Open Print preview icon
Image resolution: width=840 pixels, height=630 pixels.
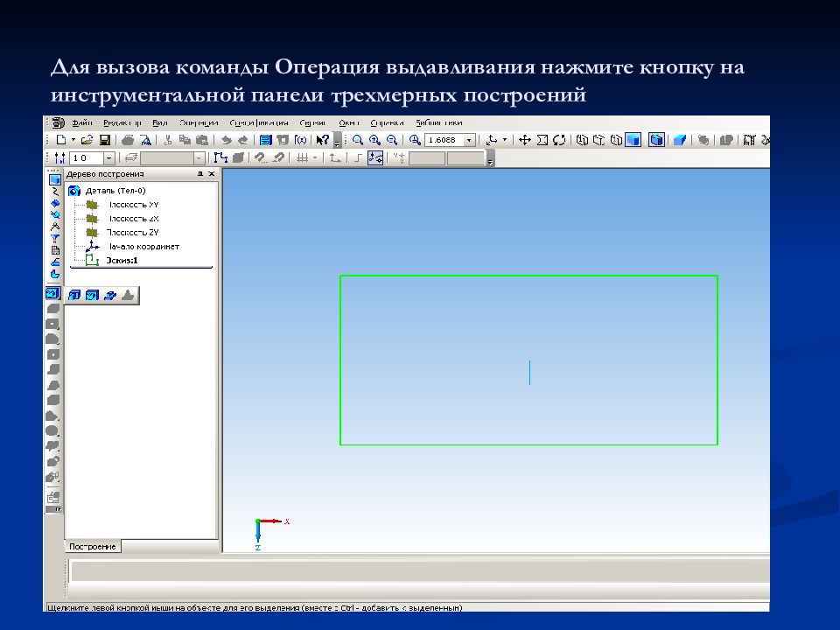click(x=146, y=140)
